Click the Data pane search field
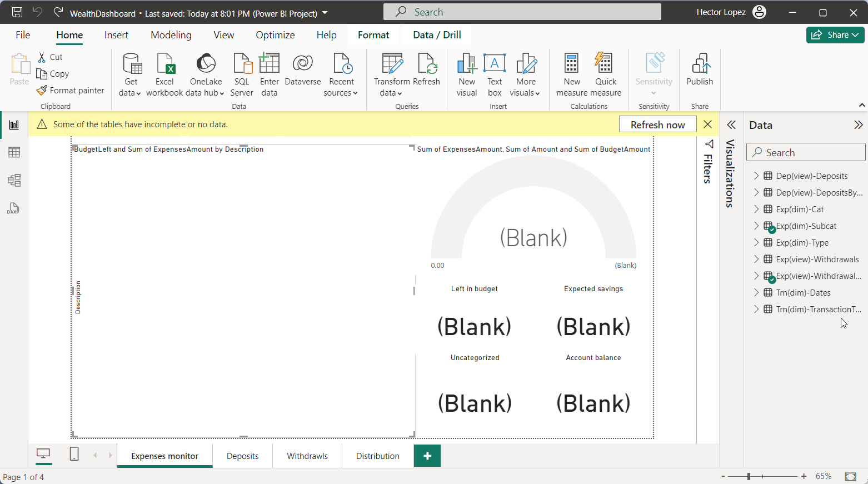The width and height of the screenshot is (868, 484). point(805,152)
